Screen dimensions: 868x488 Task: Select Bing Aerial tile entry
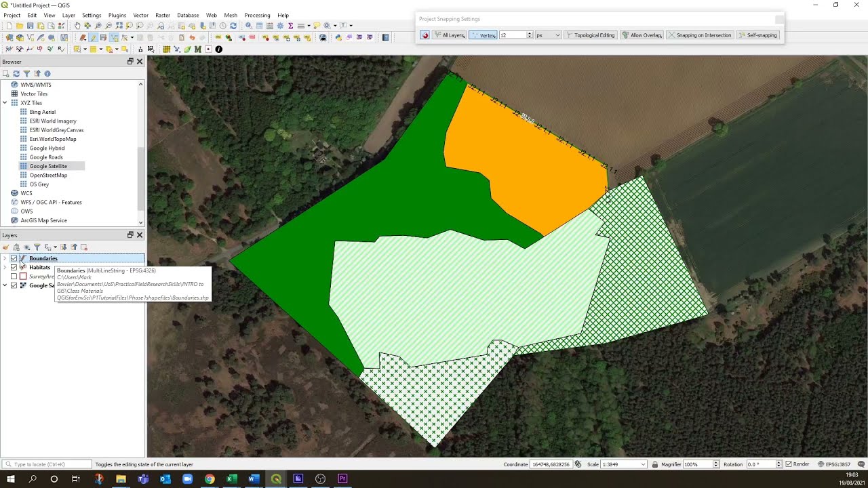pyautogui.click(x=43, y=112)
